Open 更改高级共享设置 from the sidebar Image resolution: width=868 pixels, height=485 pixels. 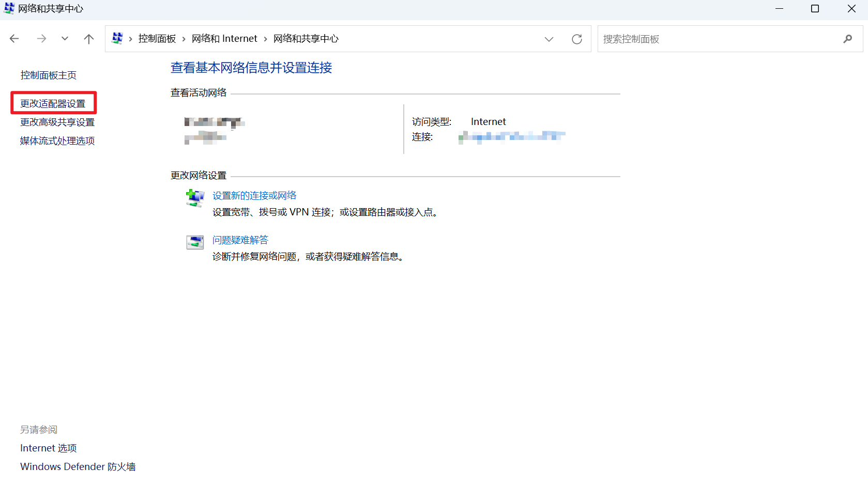click(x=57, y=122)
